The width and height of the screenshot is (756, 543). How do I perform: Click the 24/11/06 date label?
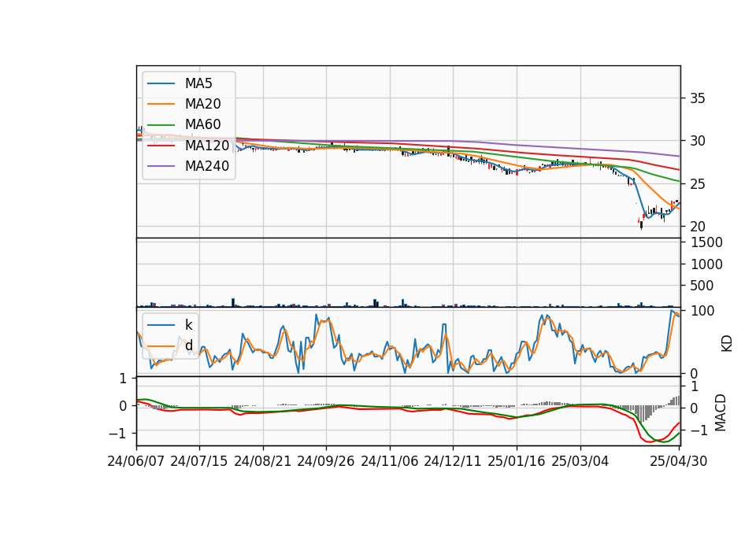tap(389, 461)
